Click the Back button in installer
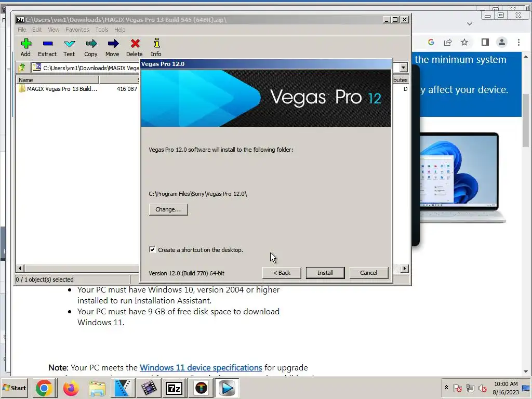Viewport: 532px width, 399px height. pyautogui.click(x=282, y=273)
